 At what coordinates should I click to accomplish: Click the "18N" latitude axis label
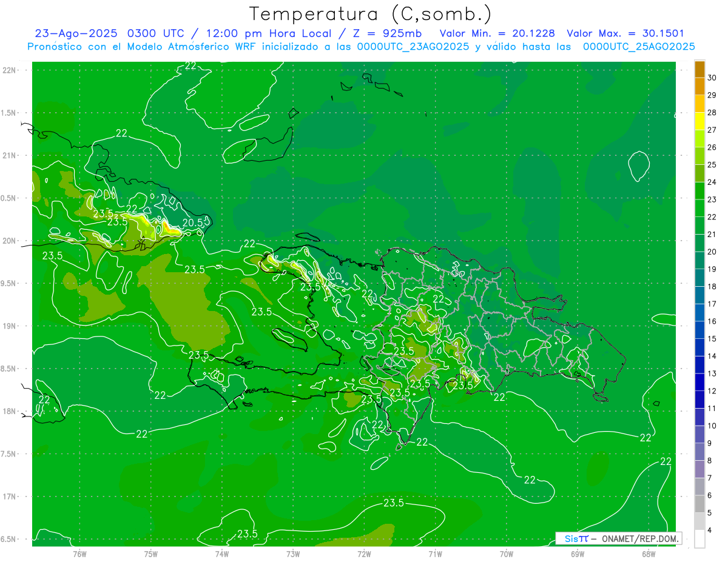point(10,411)
